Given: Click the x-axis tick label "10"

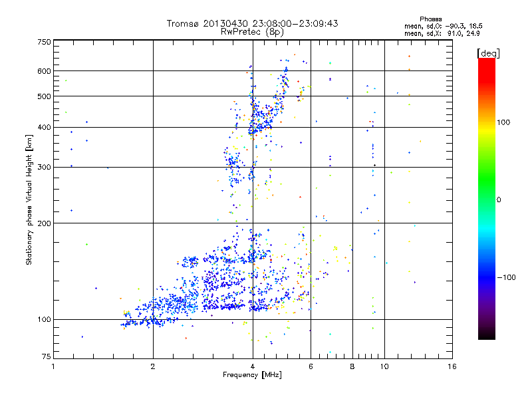Looking at the screenshot, I should click(x=384, y=366).
